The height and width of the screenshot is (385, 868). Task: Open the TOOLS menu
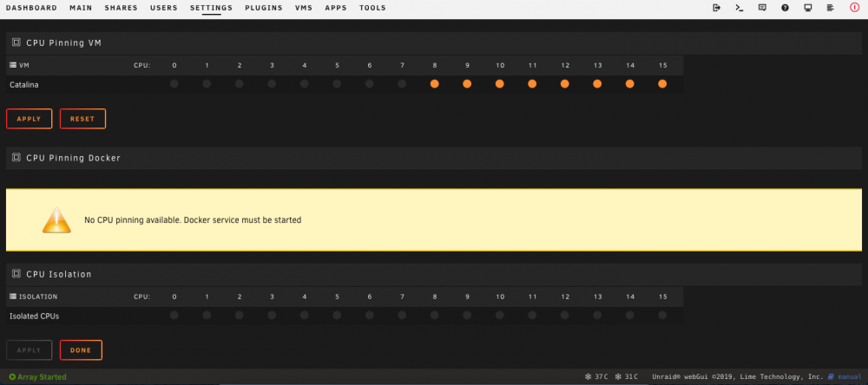(x=372, y=8)
